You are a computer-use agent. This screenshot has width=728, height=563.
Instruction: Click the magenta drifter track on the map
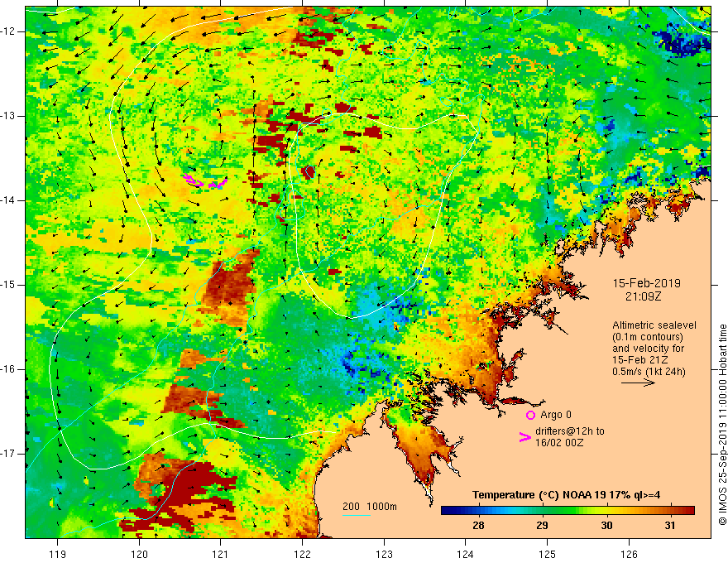[205, 180]
